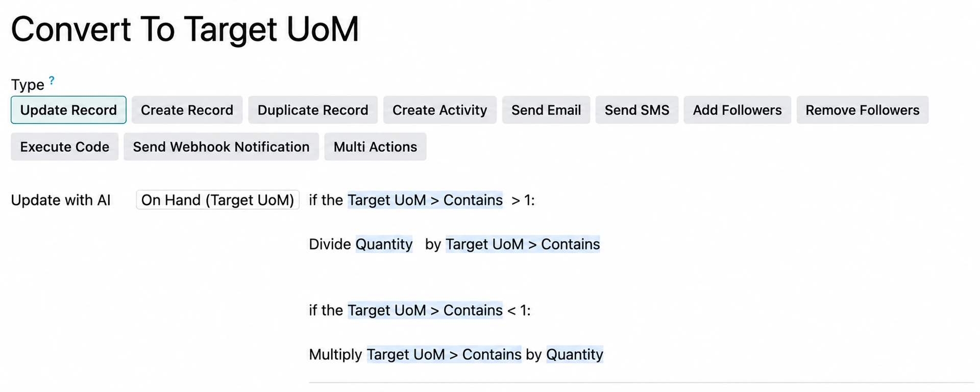Click the first Target UoM > Contains tag
980x392 pixels.
click(x=425, y=200)
